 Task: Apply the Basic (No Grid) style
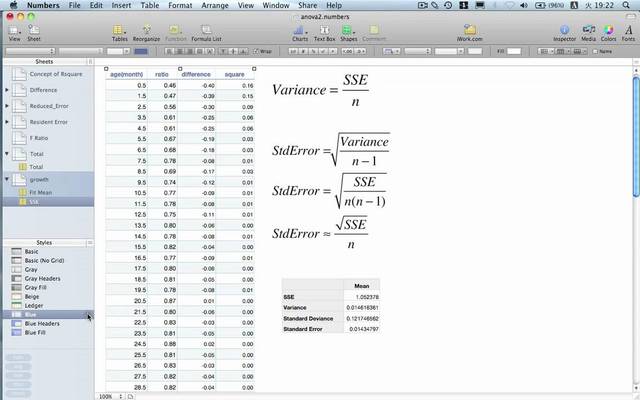coord(44,260)
